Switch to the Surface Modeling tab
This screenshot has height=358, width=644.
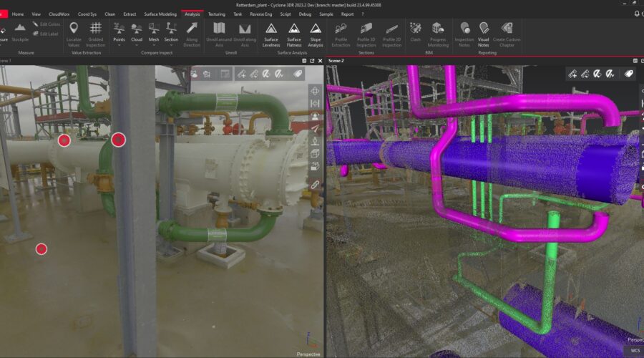[x=159, y=14]
